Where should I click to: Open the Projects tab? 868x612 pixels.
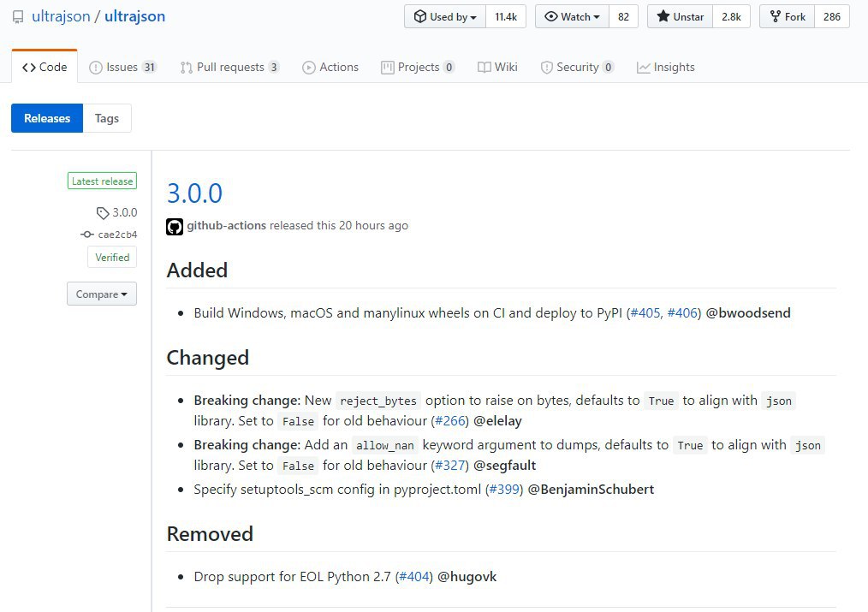coord(418,67)
